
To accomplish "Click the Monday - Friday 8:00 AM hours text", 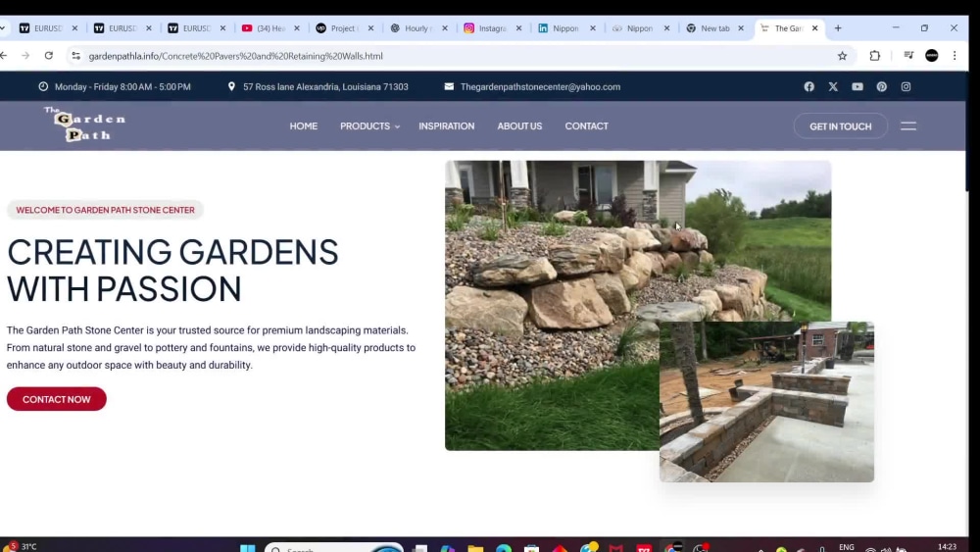I will pos(122,87).
